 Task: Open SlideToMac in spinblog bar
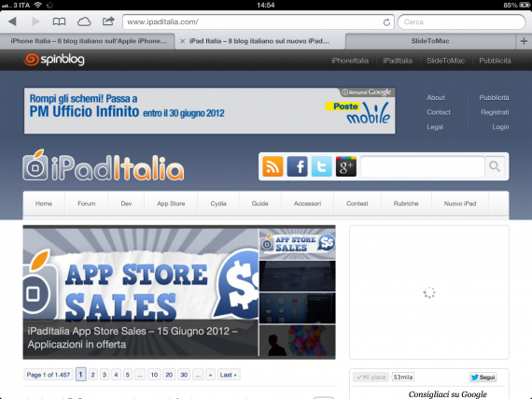point(445,61)
